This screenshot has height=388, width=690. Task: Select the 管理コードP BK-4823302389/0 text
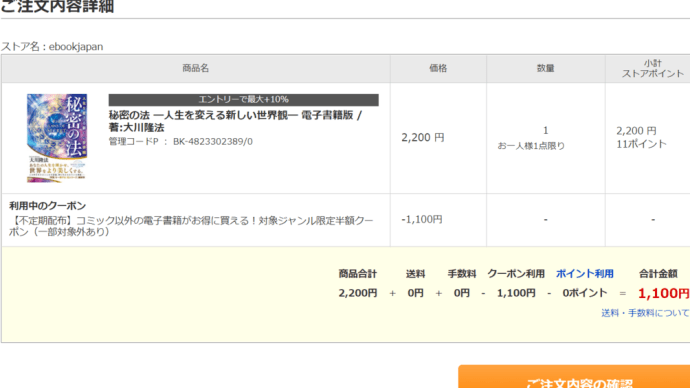[x=180, y=142]
